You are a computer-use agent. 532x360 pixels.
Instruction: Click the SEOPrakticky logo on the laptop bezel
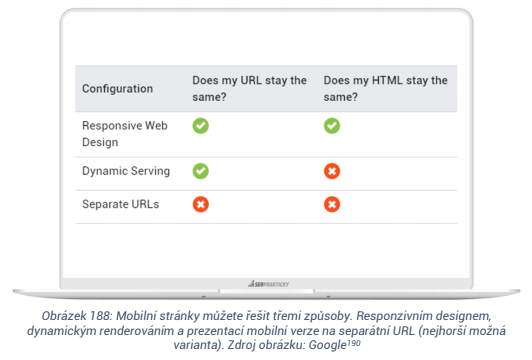coord(268,284)
